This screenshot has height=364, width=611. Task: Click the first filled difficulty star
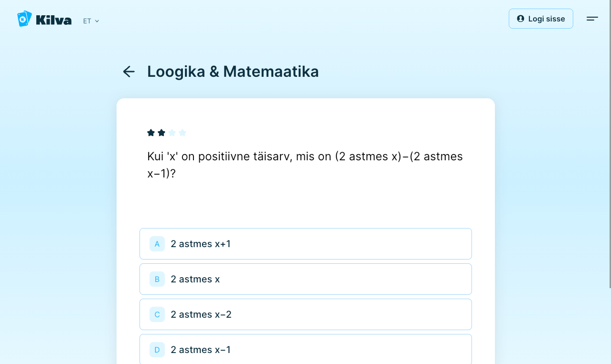click(151, 133)
